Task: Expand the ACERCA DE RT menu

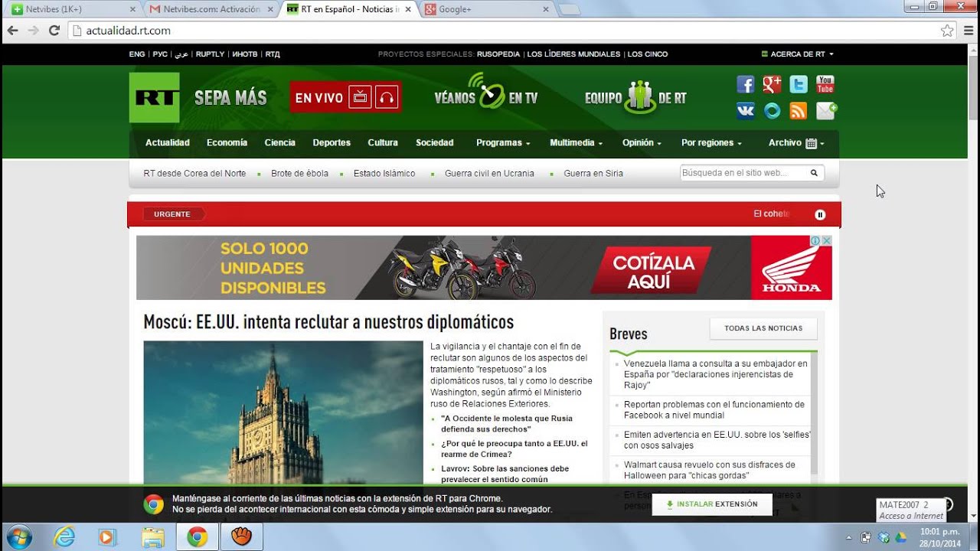Action: (x=797, y=54)
